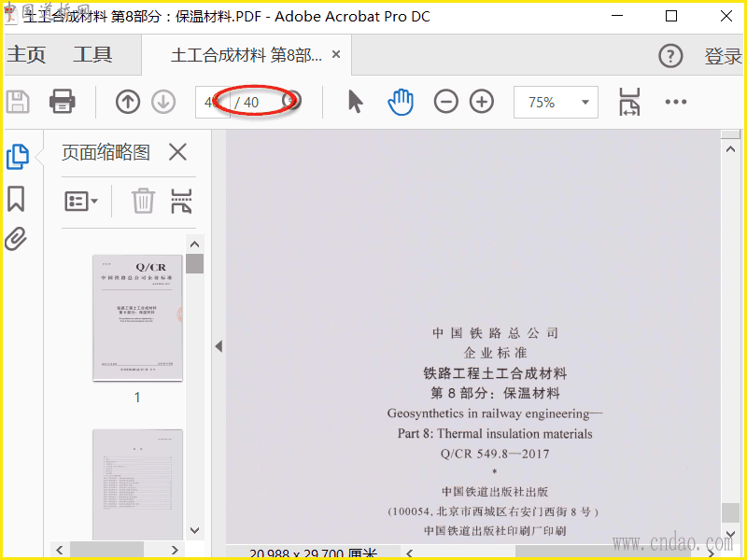Open the bookmarks panel icon

pos(16,199)
